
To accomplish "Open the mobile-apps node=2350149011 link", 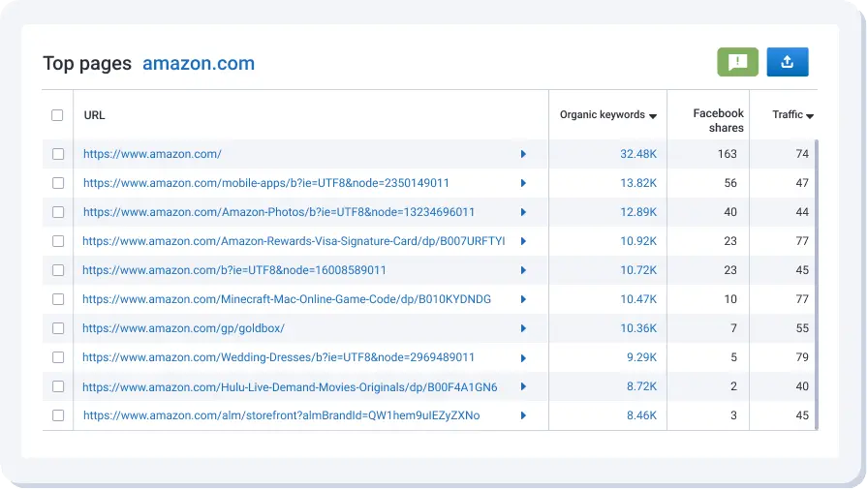I will (266, 183).
